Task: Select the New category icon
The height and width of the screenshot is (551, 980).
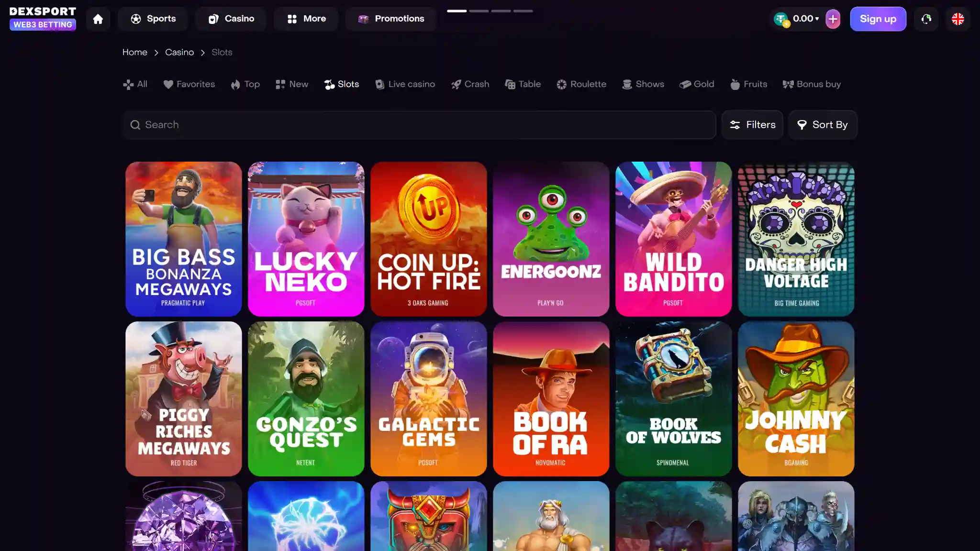Action: pyautogui.click(x=280, y=85)
